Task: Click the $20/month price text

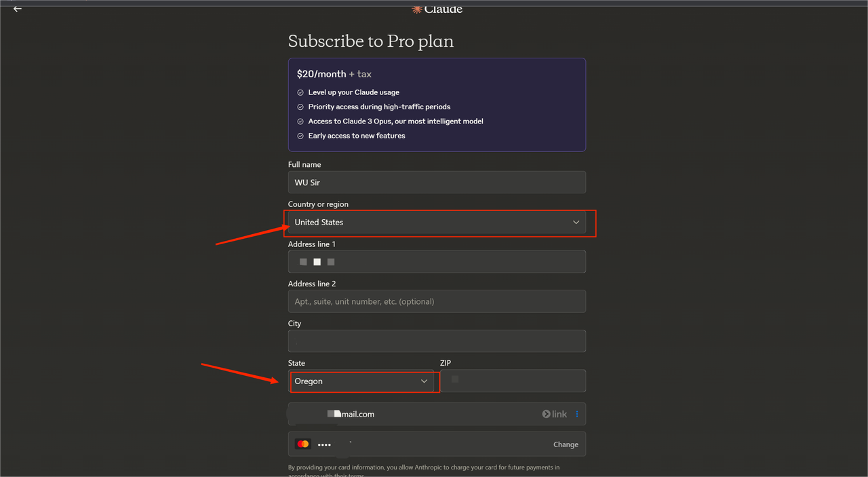Action: (321, 74)
